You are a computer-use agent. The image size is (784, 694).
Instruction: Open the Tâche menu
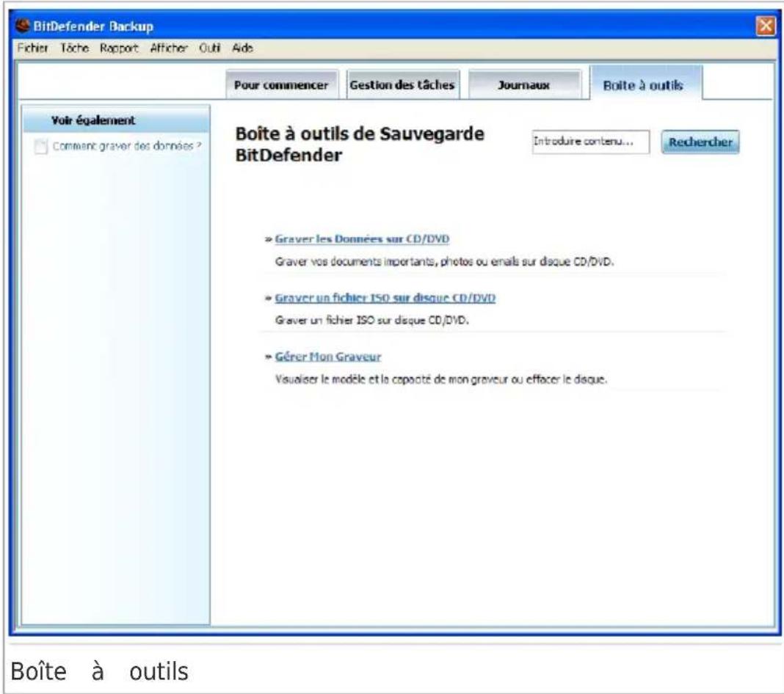[x=74, y=48]
